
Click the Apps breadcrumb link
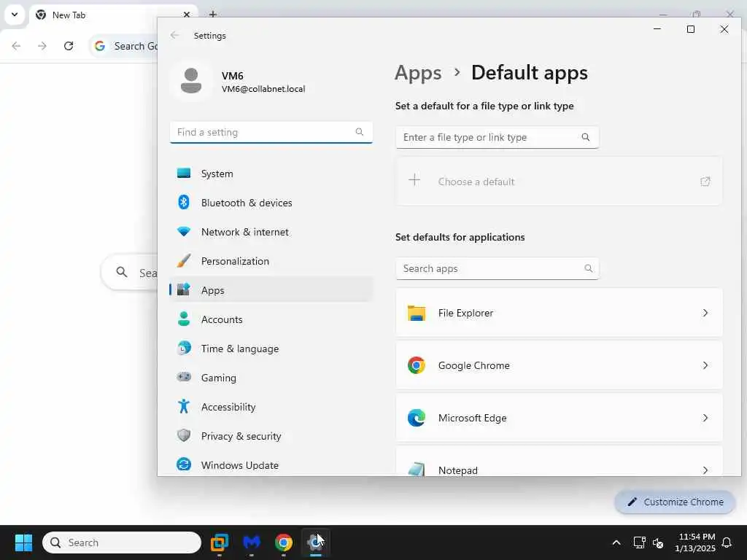(x=418, y=73)
